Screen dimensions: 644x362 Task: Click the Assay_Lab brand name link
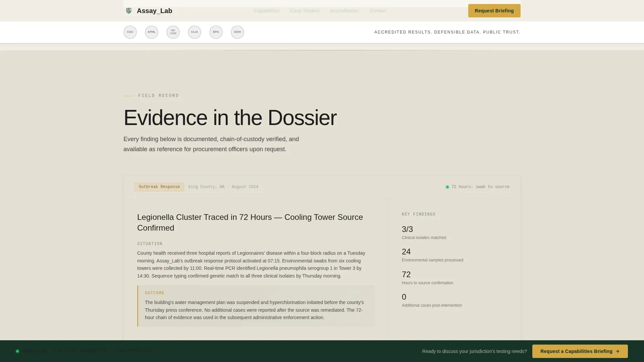154,11
